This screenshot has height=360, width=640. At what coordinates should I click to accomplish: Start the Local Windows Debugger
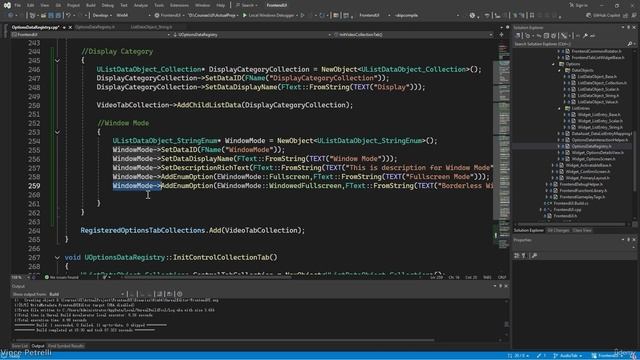268,16
